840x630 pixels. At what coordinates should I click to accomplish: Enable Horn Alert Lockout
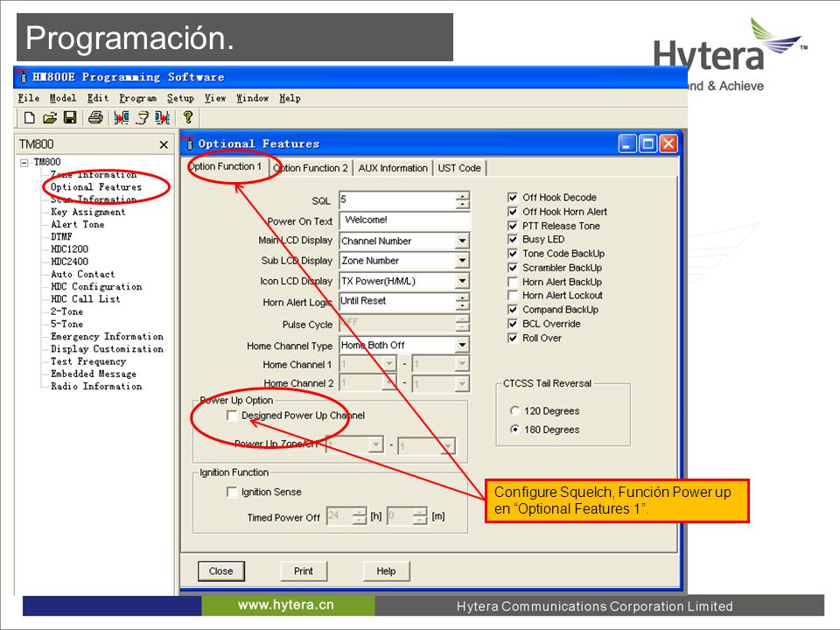pos(513,295)
